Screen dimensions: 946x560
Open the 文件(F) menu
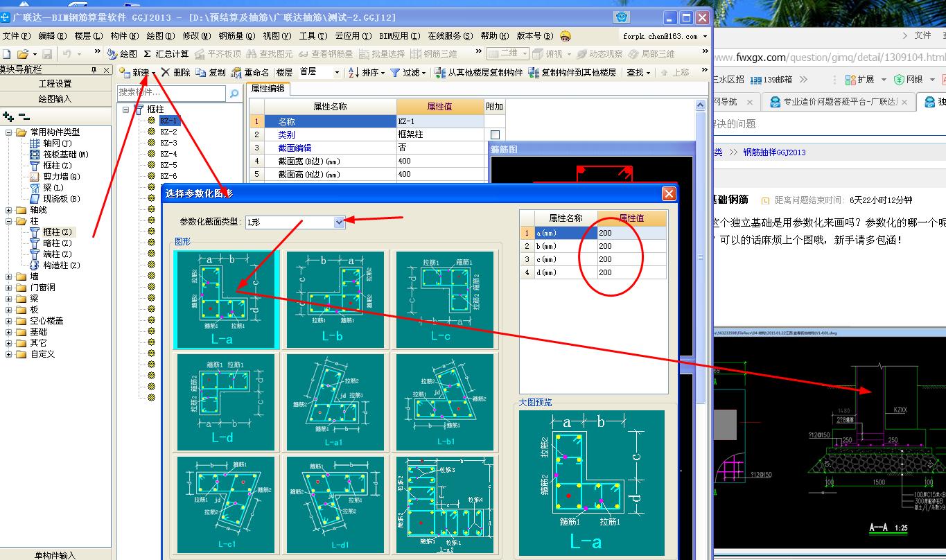(17, 36)
